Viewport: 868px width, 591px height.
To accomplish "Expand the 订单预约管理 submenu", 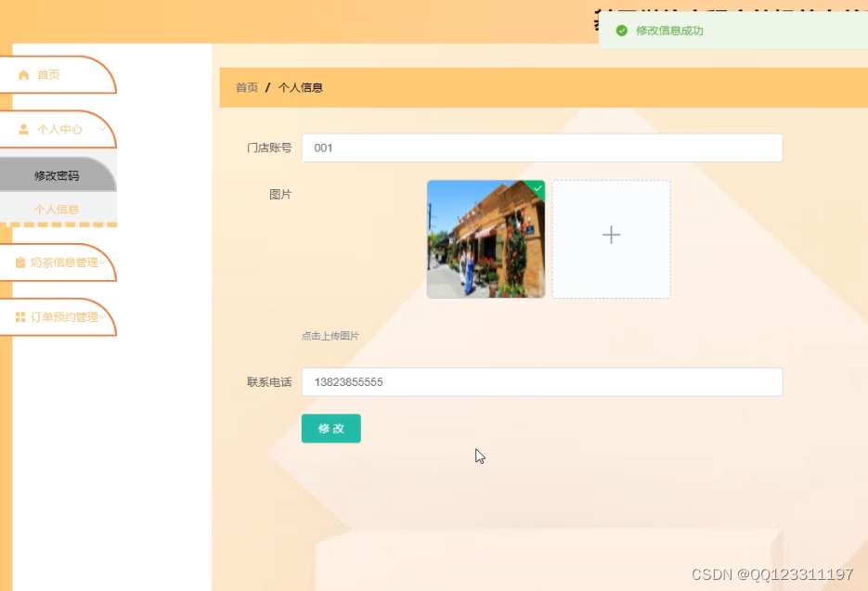I will pos(104,316).
